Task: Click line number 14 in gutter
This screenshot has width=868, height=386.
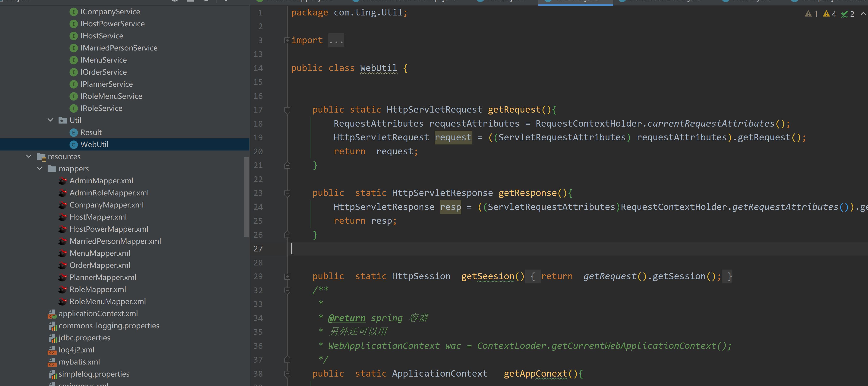Action: point(258,68)
